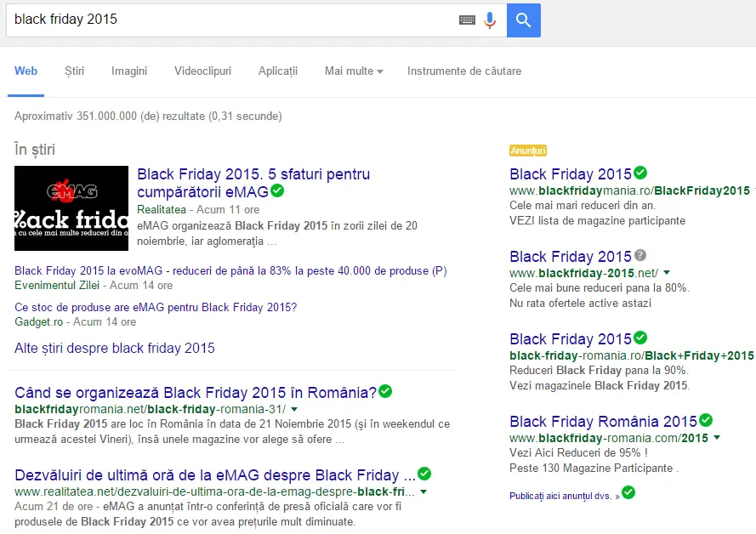Select the Web tab
Screen dimensions: 756x534
[26, 71]
